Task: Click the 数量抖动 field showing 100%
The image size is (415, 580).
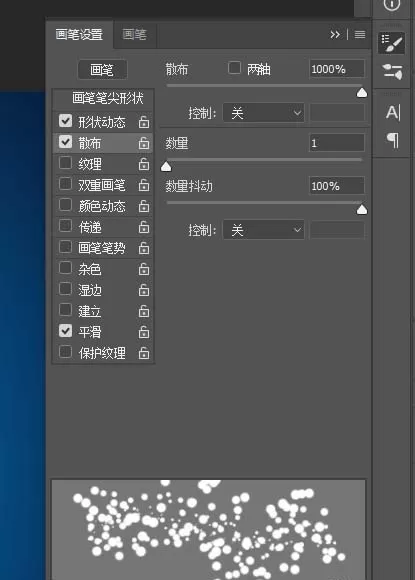Action: 337,186
